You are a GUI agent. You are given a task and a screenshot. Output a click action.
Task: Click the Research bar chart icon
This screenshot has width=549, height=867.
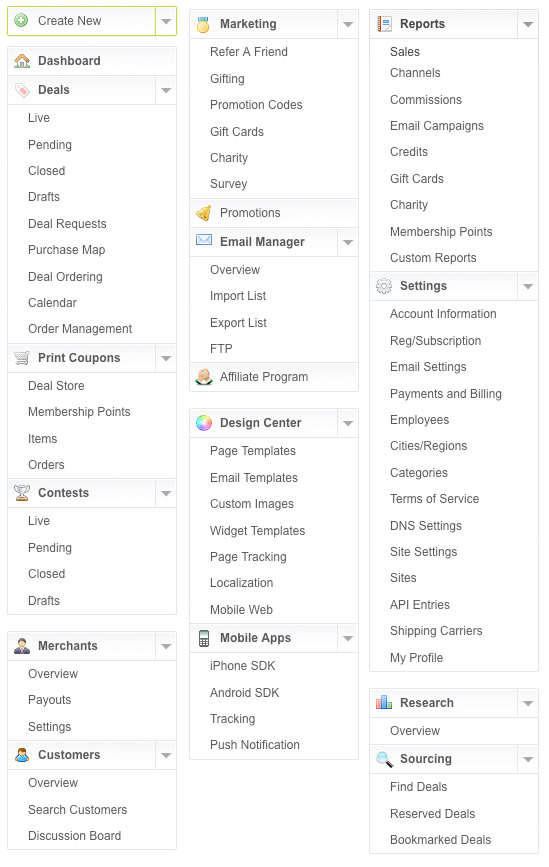point(384,702)
